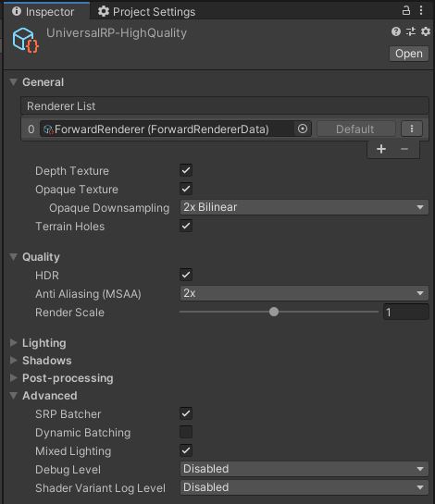Open the help reference icon
Image resolution: width=435 pixels, height=504 pixels.
pos(396,31)
